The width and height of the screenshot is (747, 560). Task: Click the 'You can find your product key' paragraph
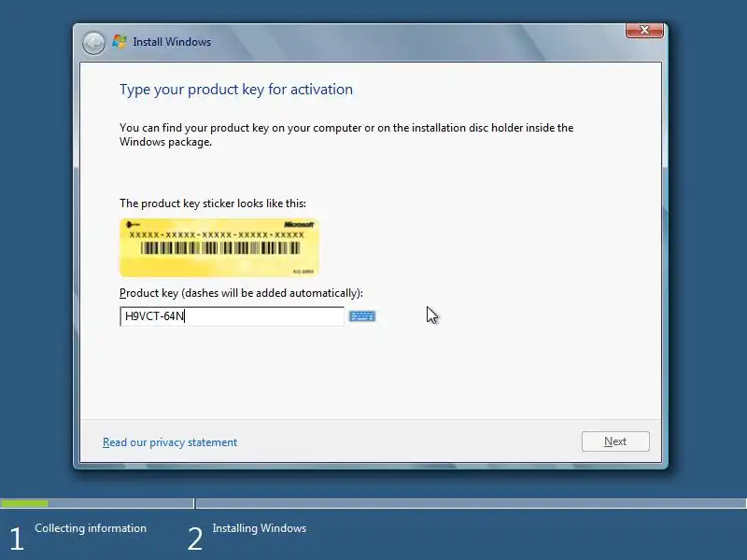(346, 134)
